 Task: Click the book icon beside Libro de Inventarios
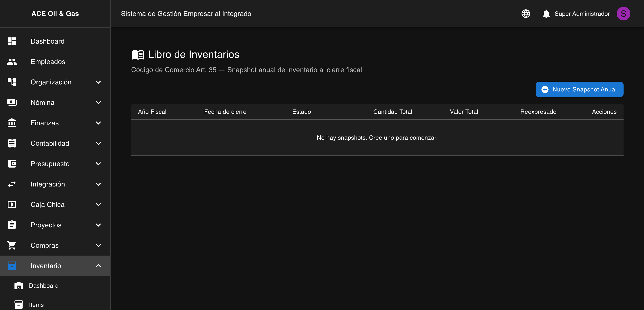(x=138, y=55)
